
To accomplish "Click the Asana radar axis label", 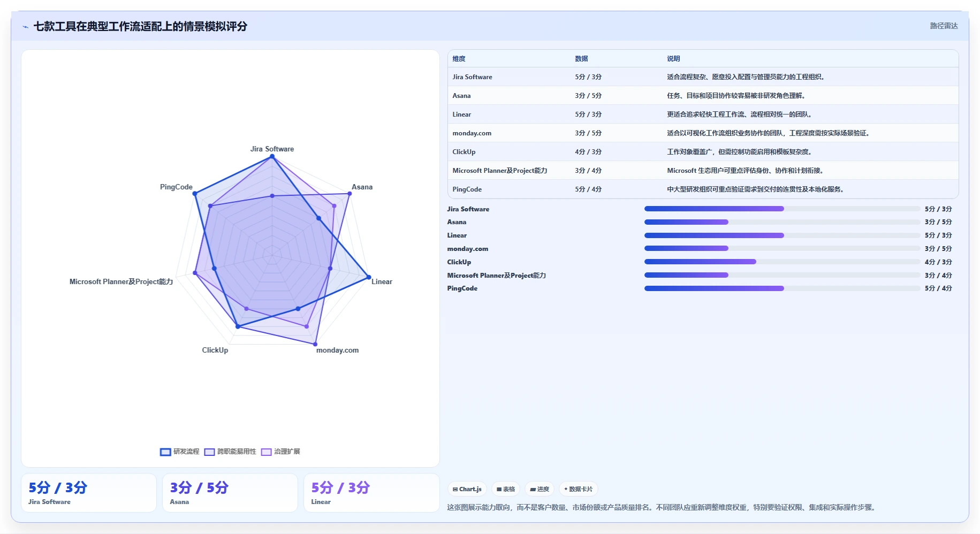I will coord(362,187).
